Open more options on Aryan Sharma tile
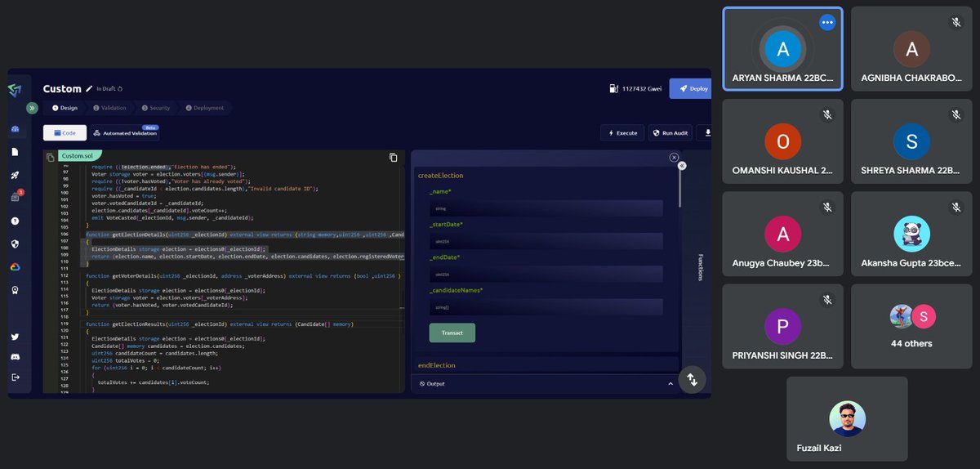Image resolution: width=980 pixels, height=469 pixels. tap(827, 23)
